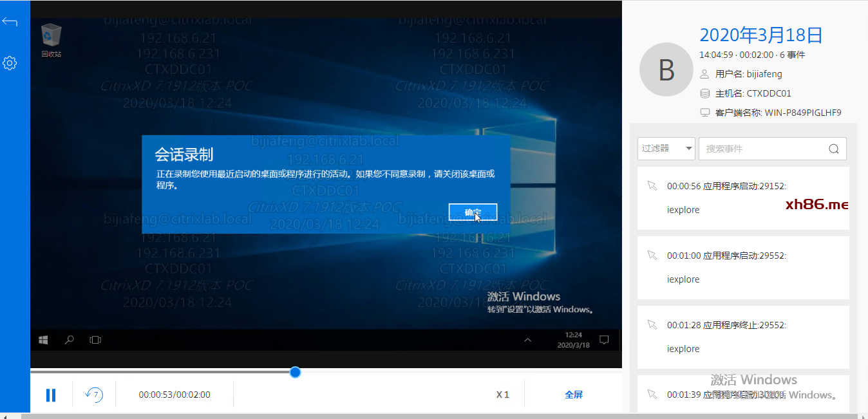
Task: Enter fullscreen with 全屏 button
Action: coord(573,395)
